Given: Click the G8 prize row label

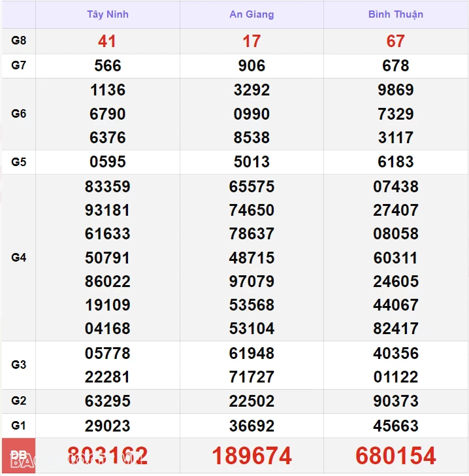Looking at the screenshot, I should 19,41.
